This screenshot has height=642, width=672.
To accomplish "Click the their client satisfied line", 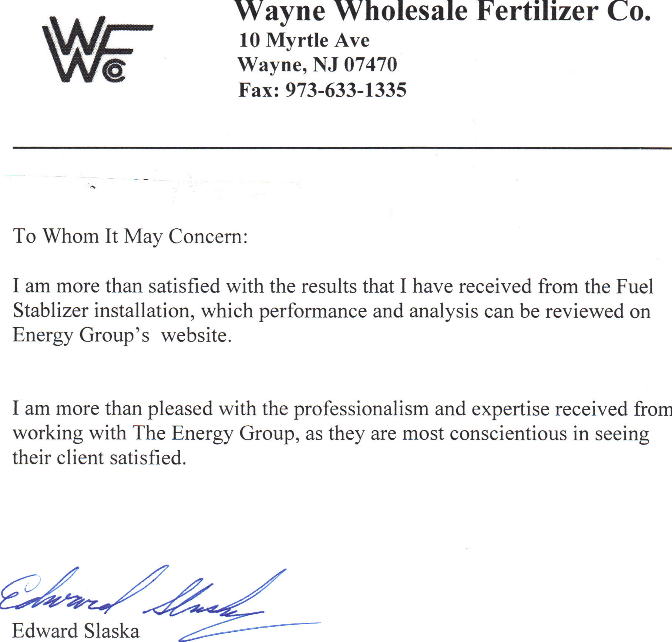I will (x=99, y=457).
